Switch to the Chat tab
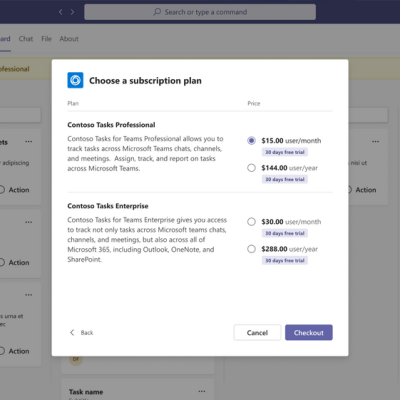This screenshot has width=400, height=400. (26, 39)
